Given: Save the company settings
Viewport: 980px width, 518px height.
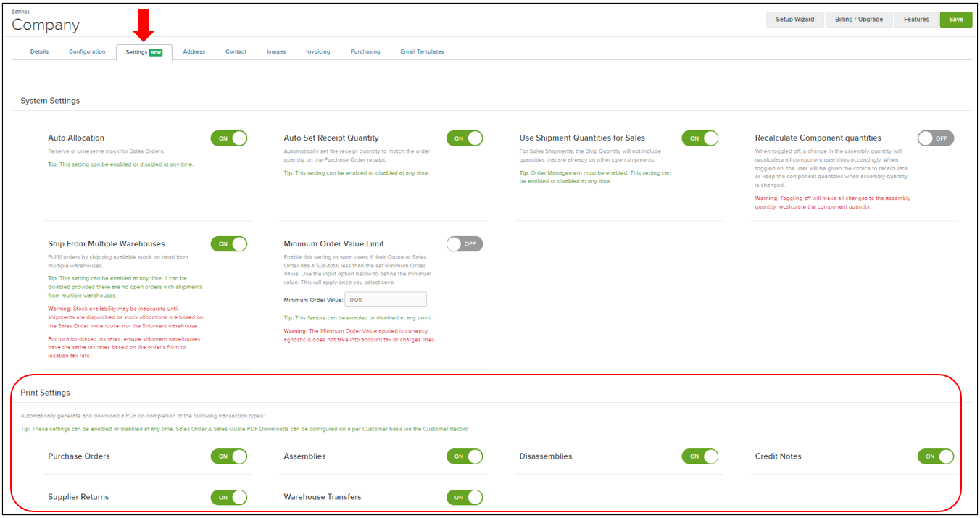Looking at the screenshot, I should coord(956,20).
